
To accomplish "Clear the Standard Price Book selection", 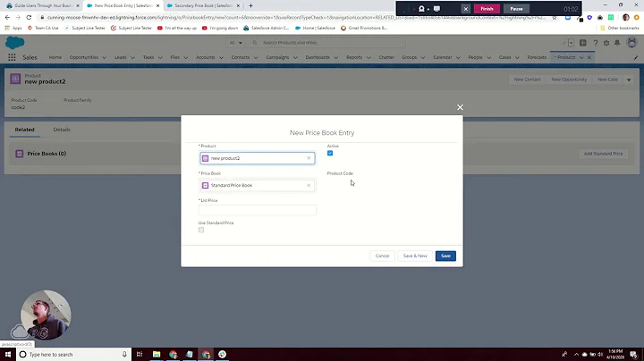I will click(309, 186).
